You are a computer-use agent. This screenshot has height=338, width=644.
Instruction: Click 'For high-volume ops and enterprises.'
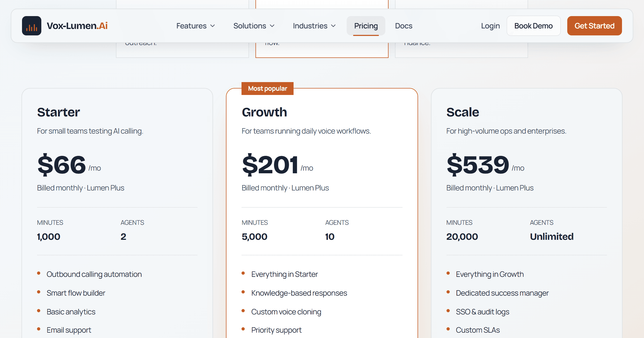pyautogui.click(x=506, y=131)
